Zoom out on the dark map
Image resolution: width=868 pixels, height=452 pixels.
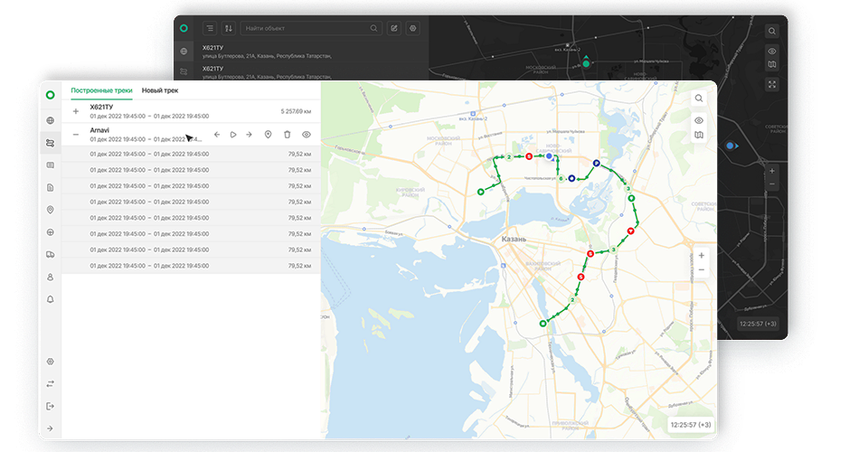[771, 184]
